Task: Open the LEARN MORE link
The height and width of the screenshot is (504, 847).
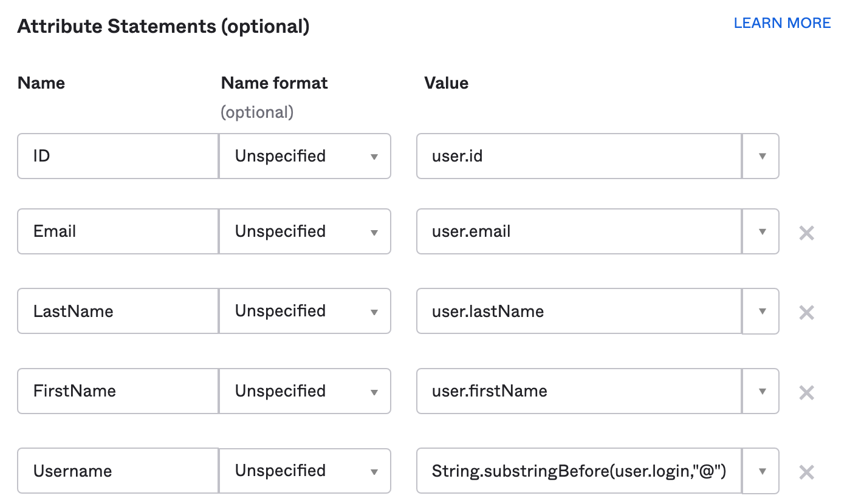Action: (783, 23)
